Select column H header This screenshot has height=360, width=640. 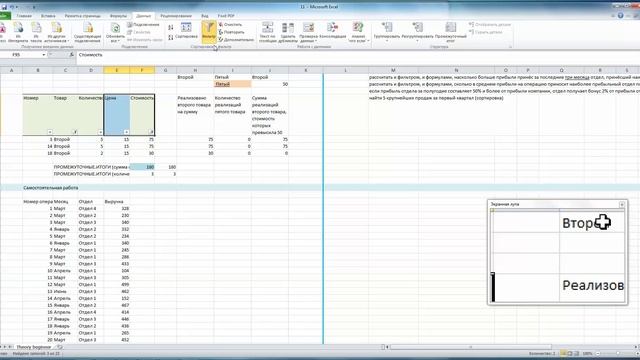[x=195, y=70]
